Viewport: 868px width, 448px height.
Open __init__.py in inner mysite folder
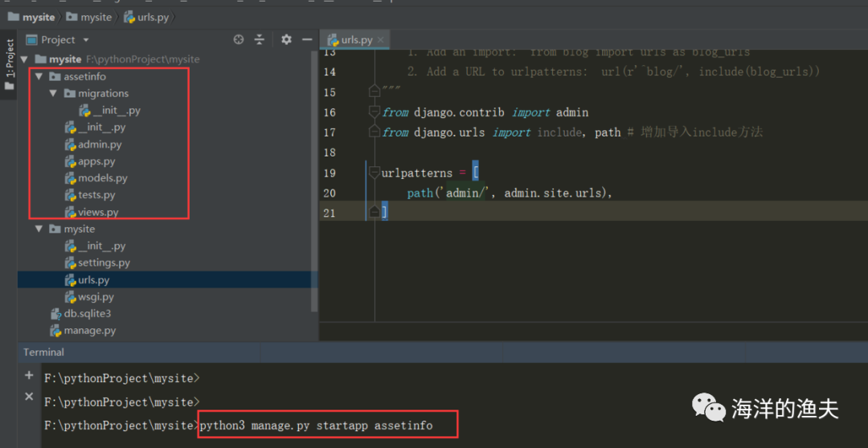[95, 246]
